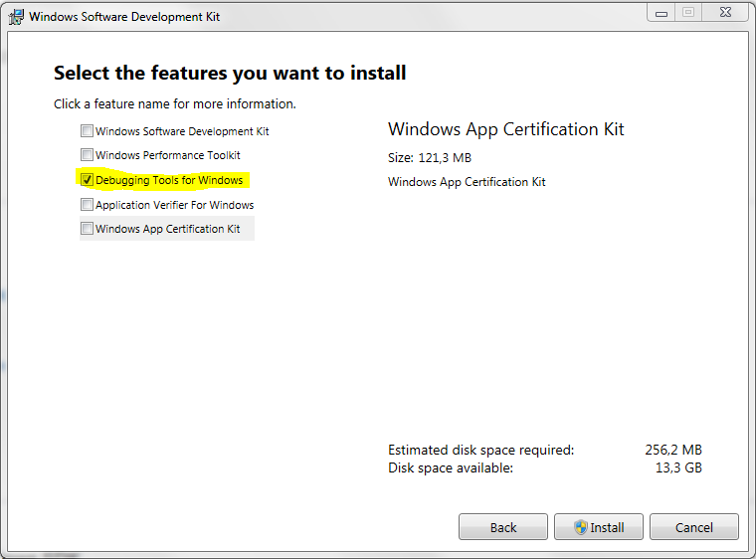756x559 pixels.
Task: Cancel the SDK setup
Action: pos(694,527)
